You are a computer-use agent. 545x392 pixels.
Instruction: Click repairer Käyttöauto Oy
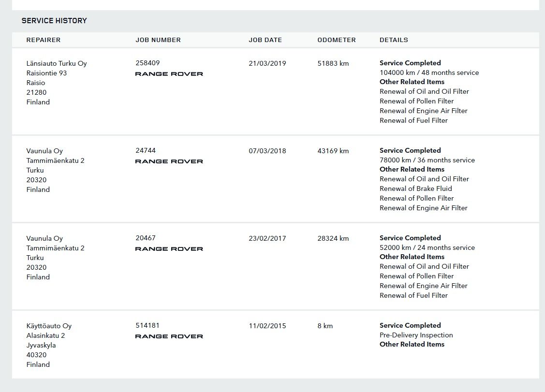(x=49, y=326)
